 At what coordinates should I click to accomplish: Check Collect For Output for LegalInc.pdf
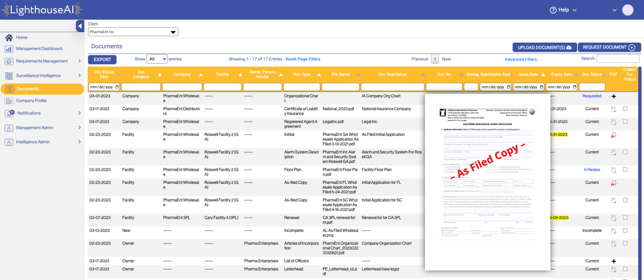(625, 122)
